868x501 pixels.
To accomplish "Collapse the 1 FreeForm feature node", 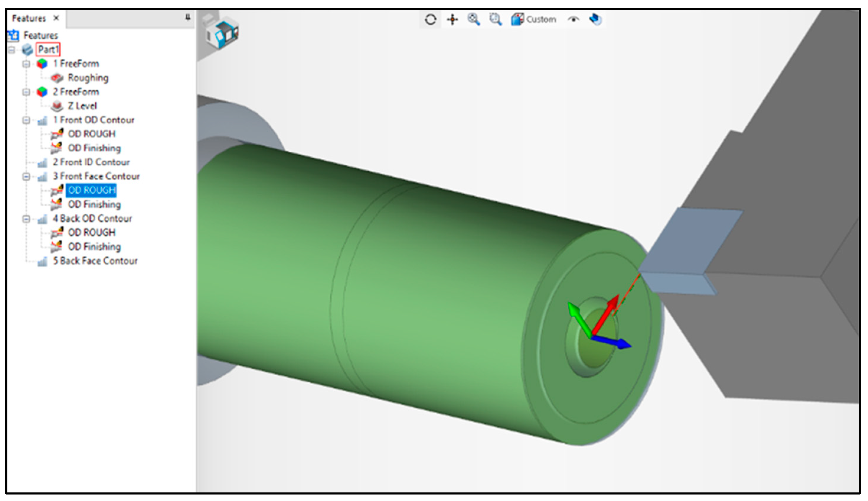I will click(x=26, y=64).
